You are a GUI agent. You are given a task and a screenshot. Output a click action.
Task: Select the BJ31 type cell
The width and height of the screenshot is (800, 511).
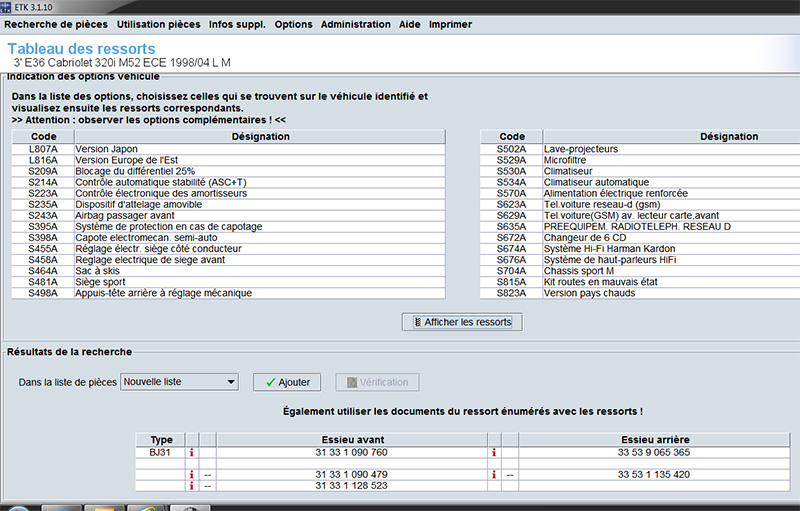(x=160, y=452)
